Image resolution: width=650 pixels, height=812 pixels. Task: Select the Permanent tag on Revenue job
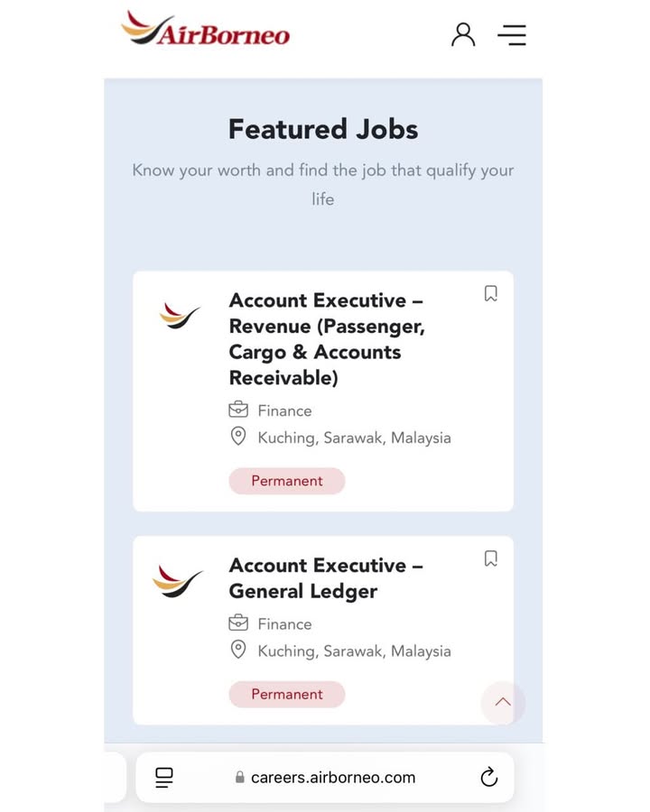coord(287,481)
